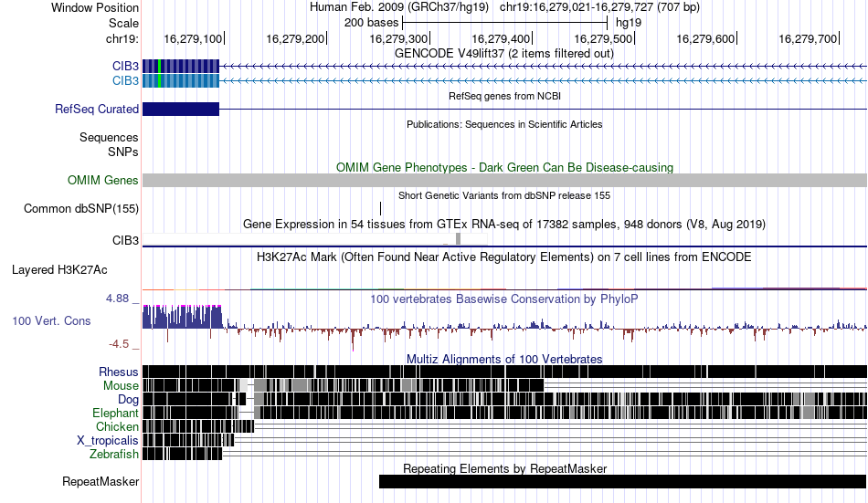The height and width of the screenshot is (503, 868).
Task: Click the dark blue CIB3 track label
Action: (126, 66)
